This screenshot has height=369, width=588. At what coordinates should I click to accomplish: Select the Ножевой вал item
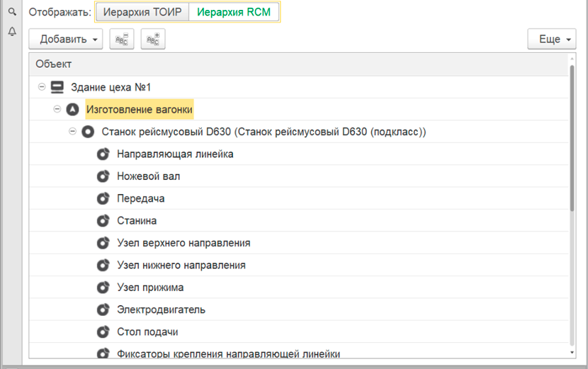tap(299, 176)
